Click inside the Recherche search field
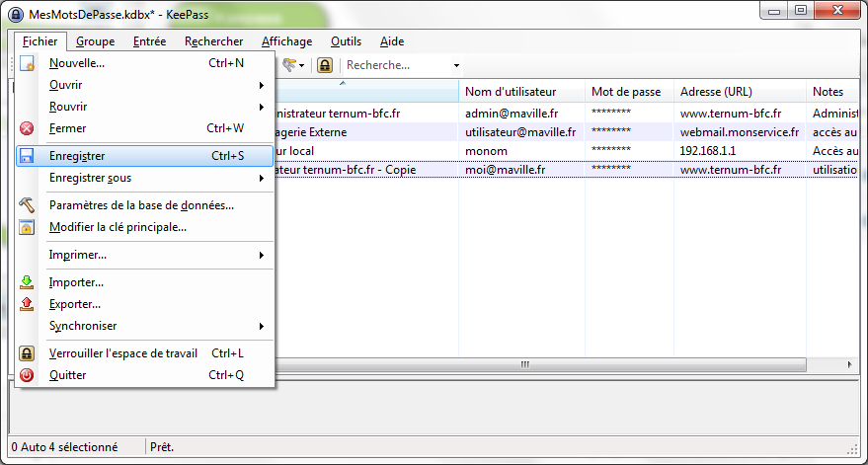Image resolution: width=868 pixels, height=465 pixels. [395, 65]
